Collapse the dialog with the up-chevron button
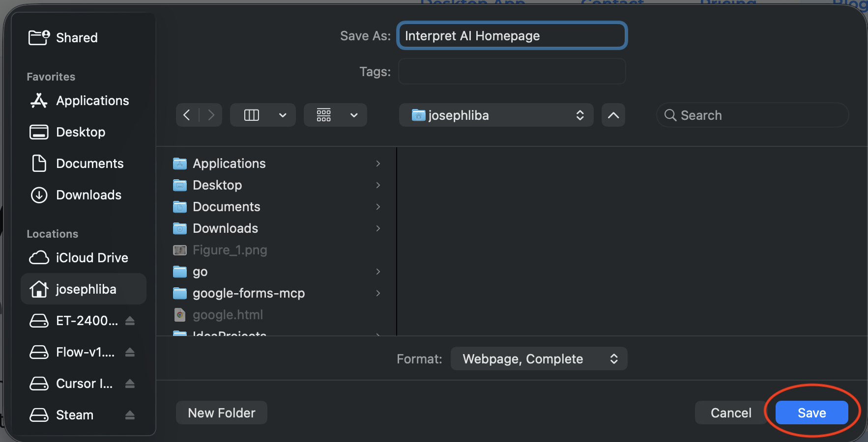Viewport: 868px width, 442px height. click(613, 115)
